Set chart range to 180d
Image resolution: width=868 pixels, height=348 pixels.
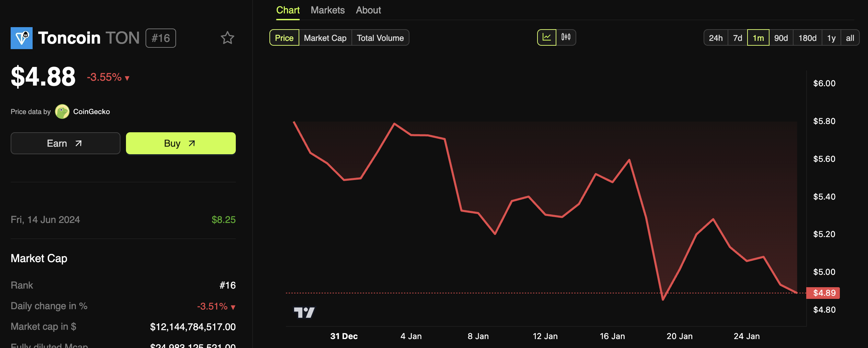[x=807, y=38]
